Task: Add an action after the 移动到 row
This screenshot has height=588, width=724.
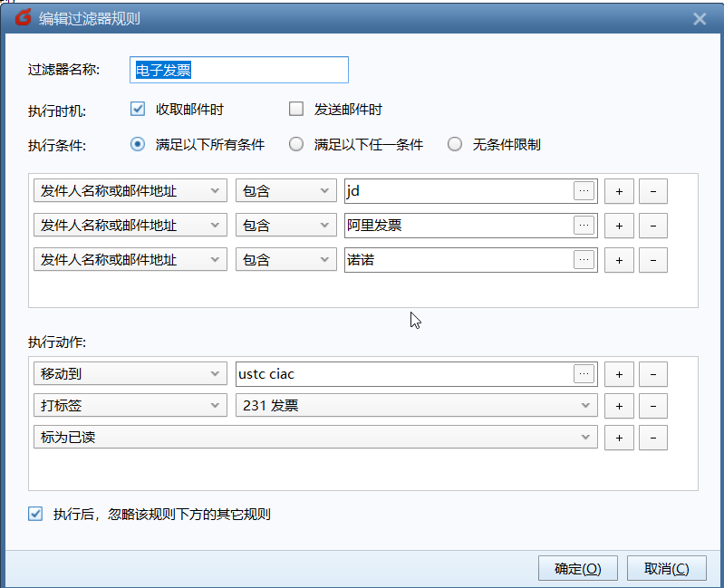Action: (619, 374)
